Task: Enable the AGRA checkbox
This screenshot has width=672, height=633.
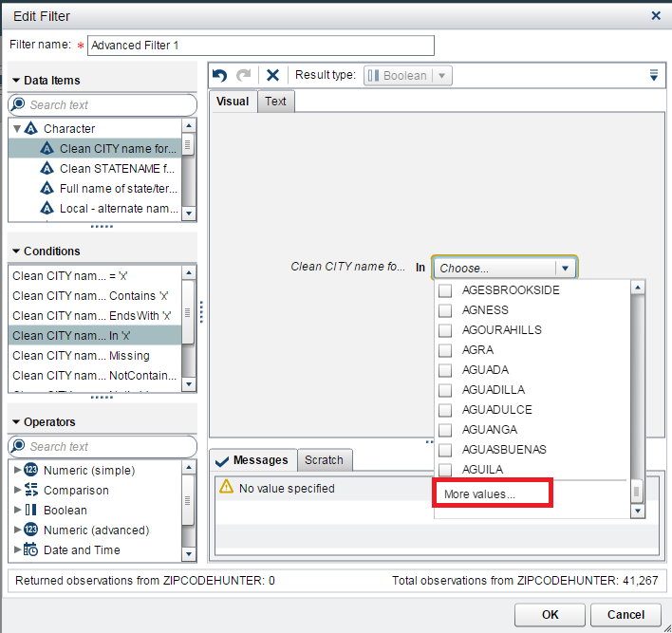Action: pyautogui.click(x=444, y=350)
